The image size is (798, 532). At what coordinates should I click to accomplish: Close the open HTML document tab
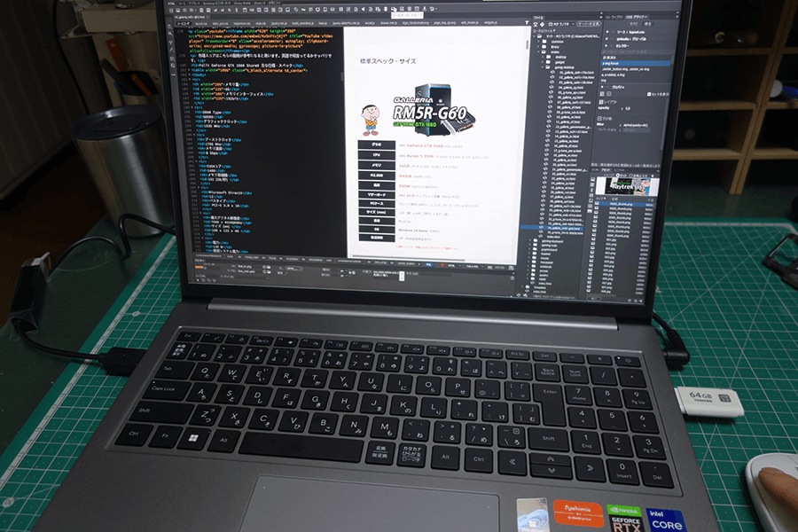(x=207, y=17)
